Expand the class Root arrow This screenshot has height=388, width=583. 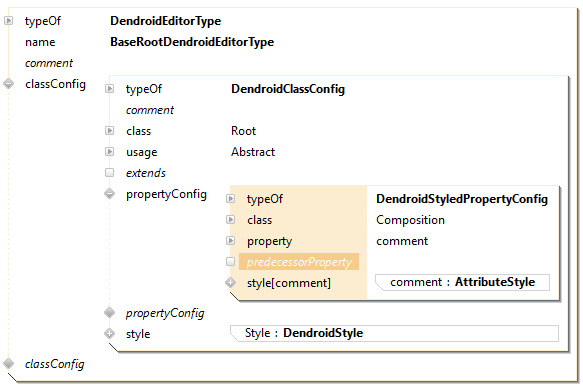tap(109, 130)
